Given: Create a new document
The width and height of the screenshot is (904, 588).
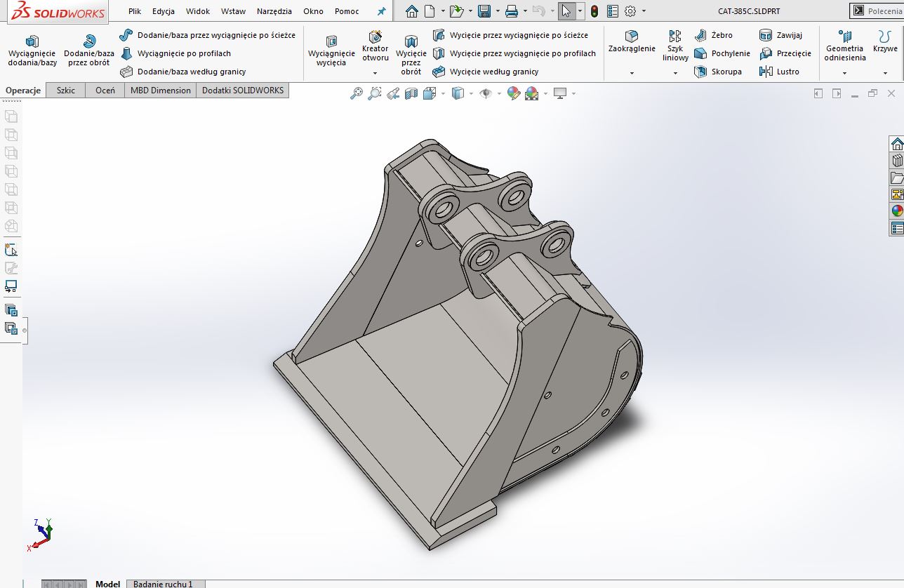Looking at the screenshot, I should pos(430,11).
